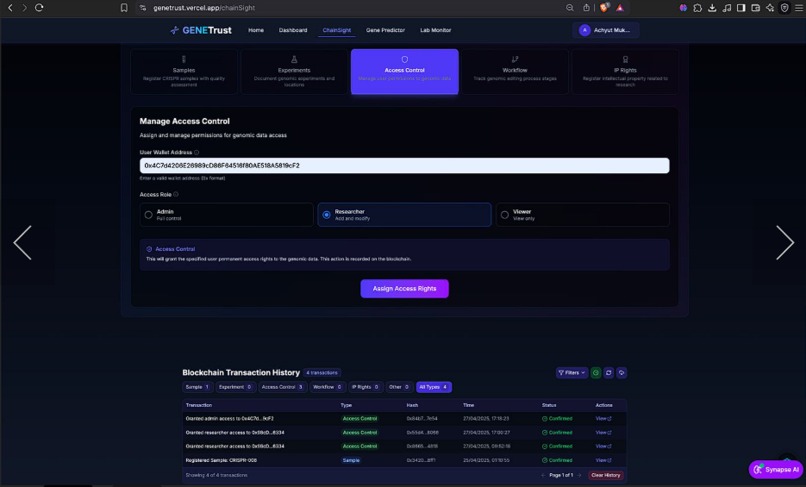The height and width of the screenshot is (487, 806).
Task: Open the ChainSight nav item
Action: tap(337, 30)
